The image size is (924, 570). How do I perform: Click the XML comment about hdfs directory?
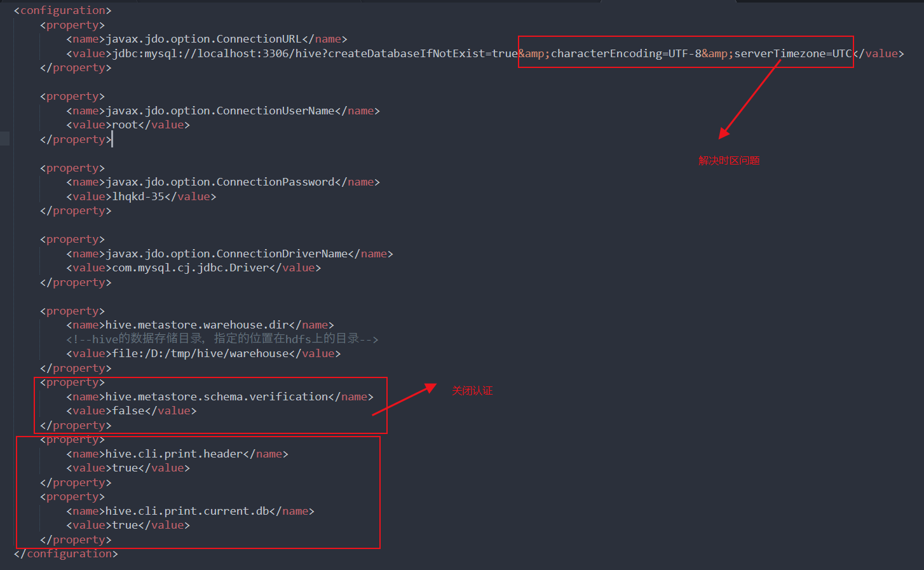point(222,339)
